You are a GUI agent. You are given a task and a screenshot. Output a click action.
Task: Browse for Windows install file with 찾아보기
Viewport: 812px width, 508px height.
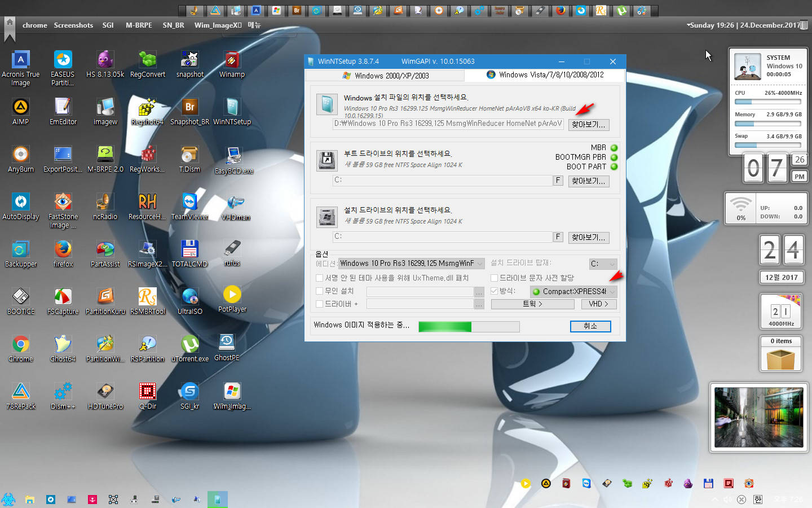[589, 124]
